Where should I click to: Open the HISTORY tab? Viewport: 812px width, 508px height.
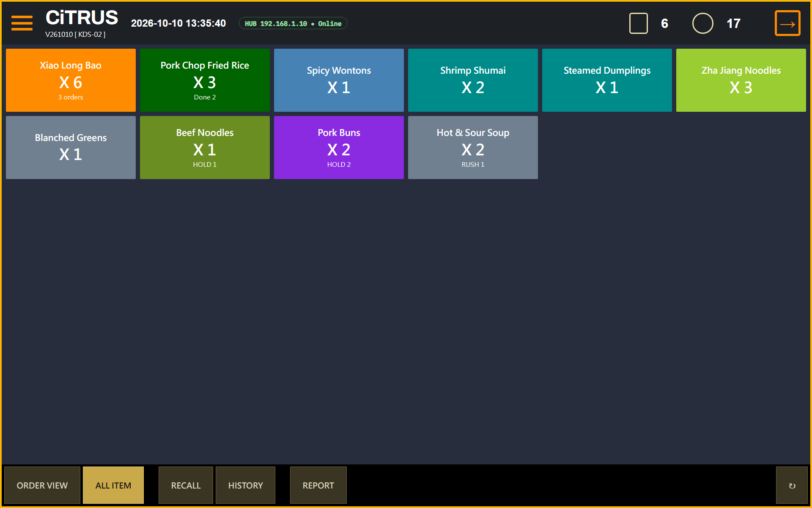tap(245, 485)
